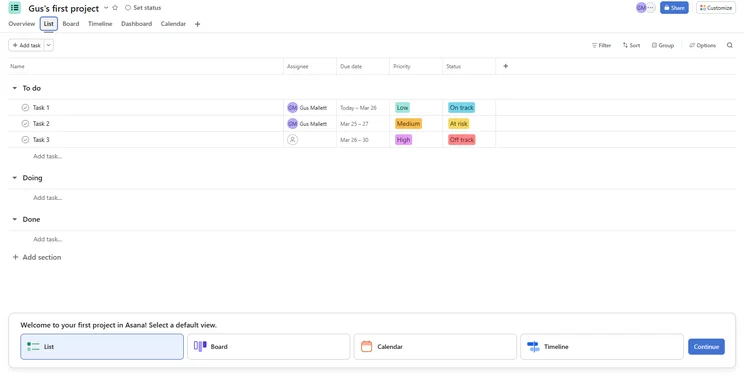
Task: Open the Timeline tab
Action: [x=100, y=24]
